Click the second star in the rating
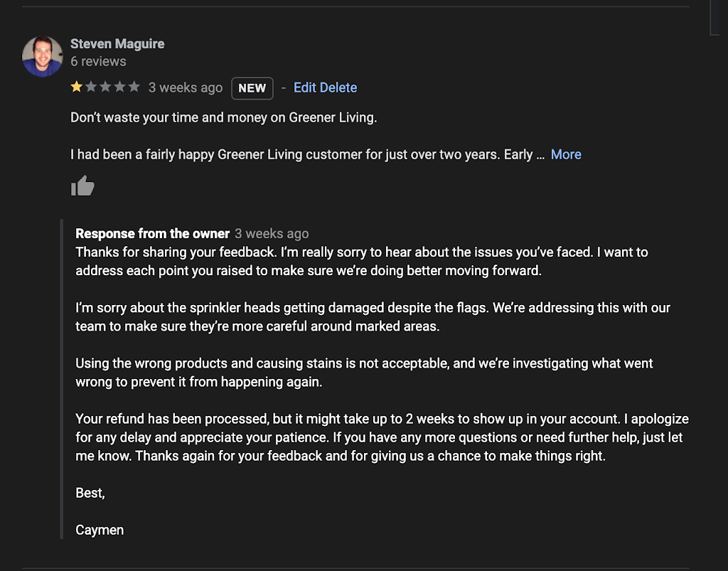This screenshot has width=728, height=571. (x=91, y=87)
